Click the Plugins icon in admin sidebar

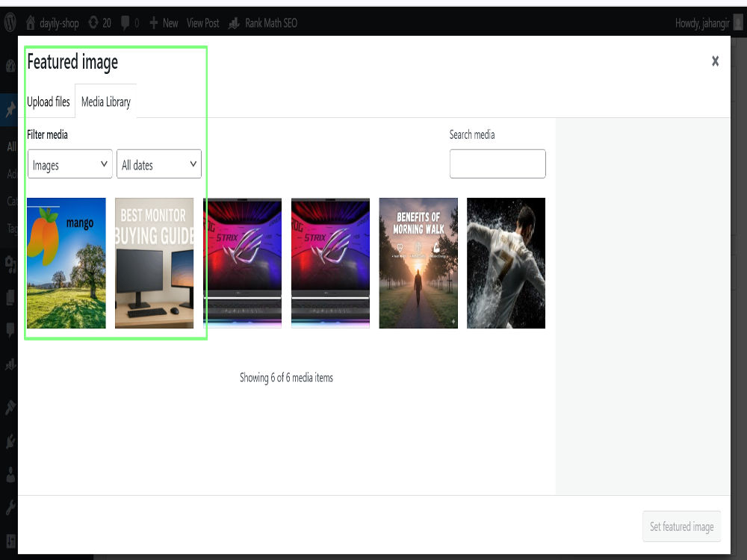(10, 441)
